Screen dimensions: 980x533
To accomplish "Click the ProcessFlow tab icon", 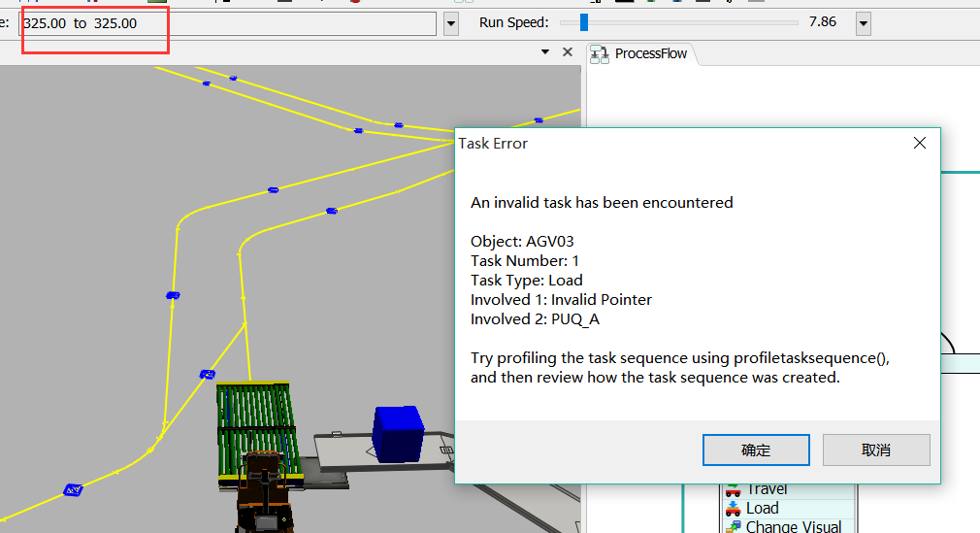I will 600,54.
